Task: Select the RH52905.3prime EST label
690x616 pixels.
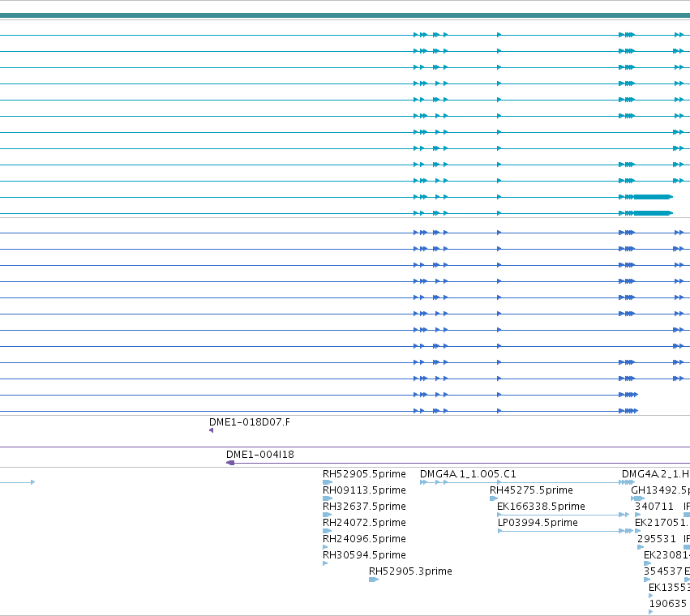Action: coord(410,571)
